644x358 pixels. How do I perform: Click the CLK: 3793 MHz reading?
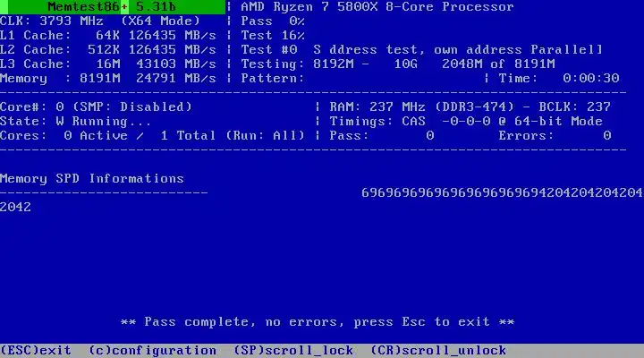coord(51,21)
